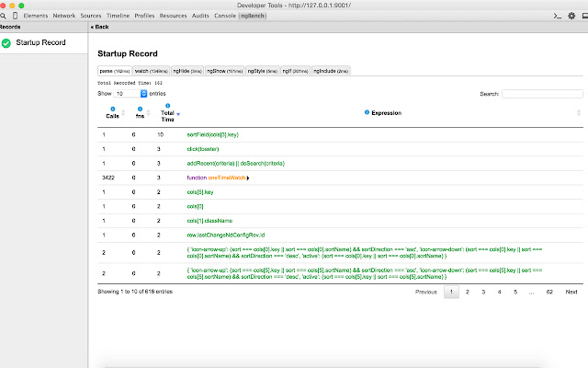Open the Resources panel

tap(173, 16)
